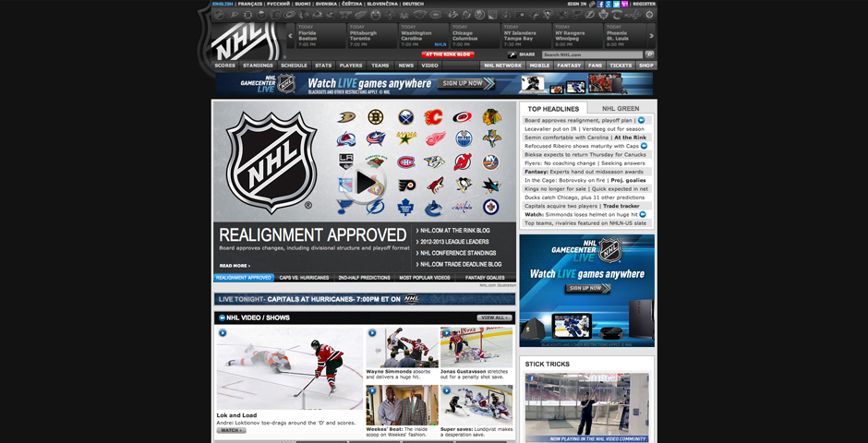The image size is (868, 443).
Task: Click the search magnifier button
Action: 649,54
